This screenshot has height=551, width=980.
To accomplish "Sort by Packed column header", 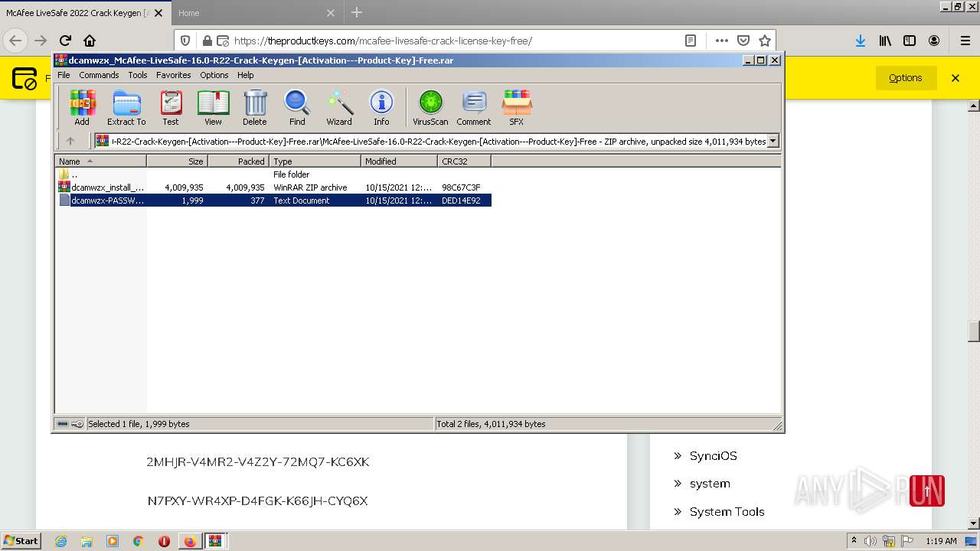I will 238,161.
